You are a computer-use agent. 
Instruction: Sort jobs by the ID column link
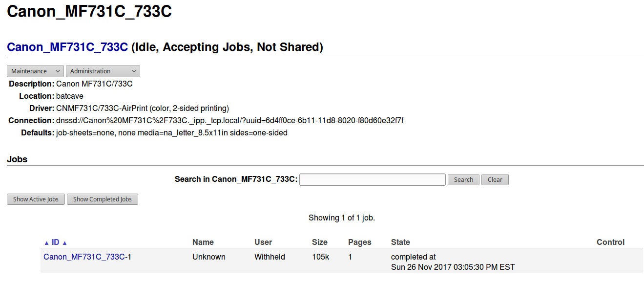pos(55,242)
